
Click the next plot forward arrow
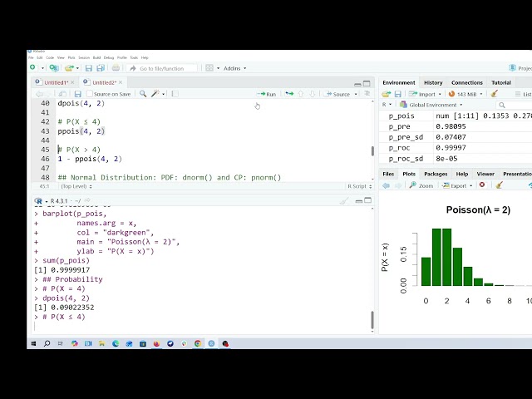[398, 185]
